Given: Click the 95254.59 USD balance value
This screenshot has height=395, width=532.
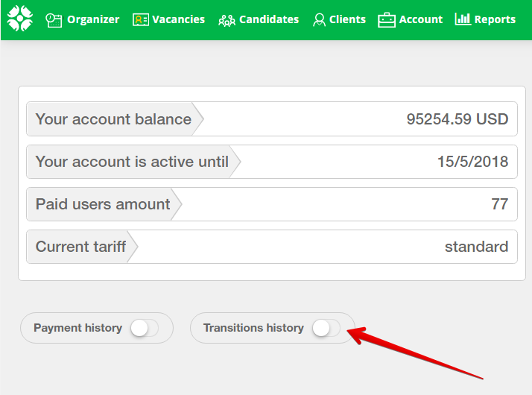Looking at the screenshot, I should [457, 119].
